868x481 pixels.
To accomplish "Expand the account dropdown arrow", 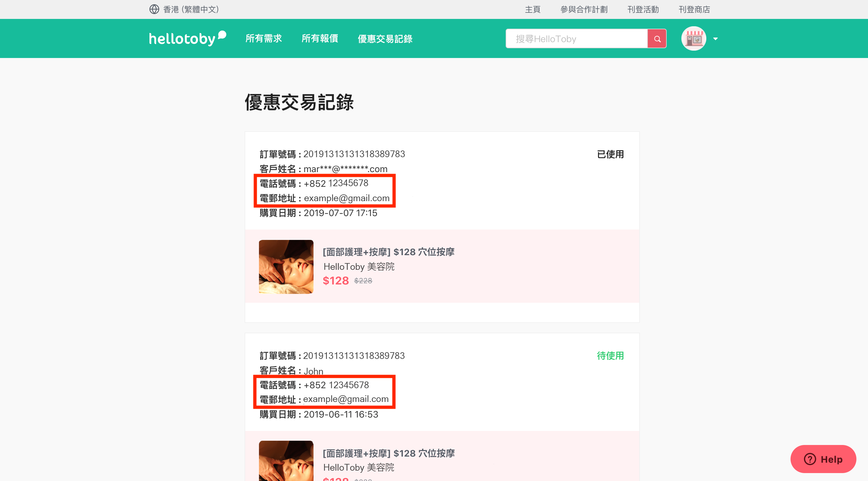I will 716,39.
